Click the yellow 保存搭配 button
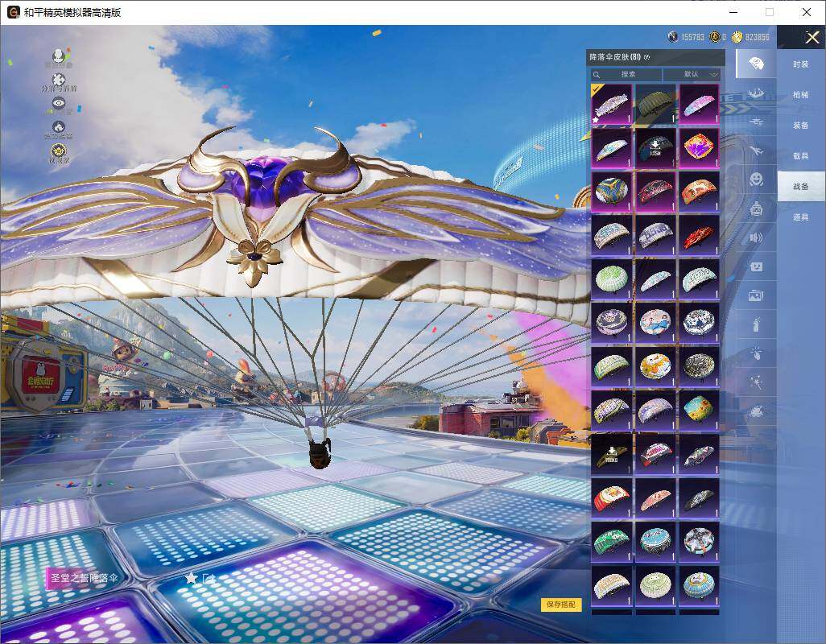Viewport: 826px width, 644px height. 561,605
